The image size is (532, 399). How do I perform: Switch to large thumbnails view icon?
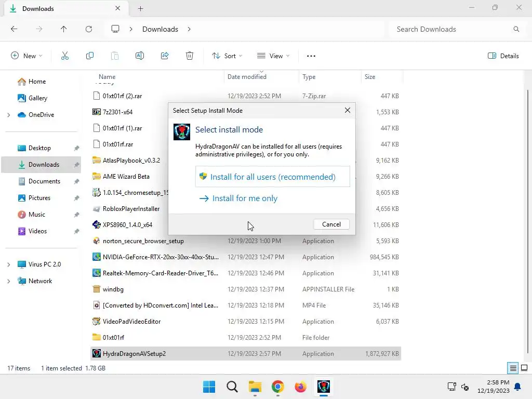tap(524, 368)
